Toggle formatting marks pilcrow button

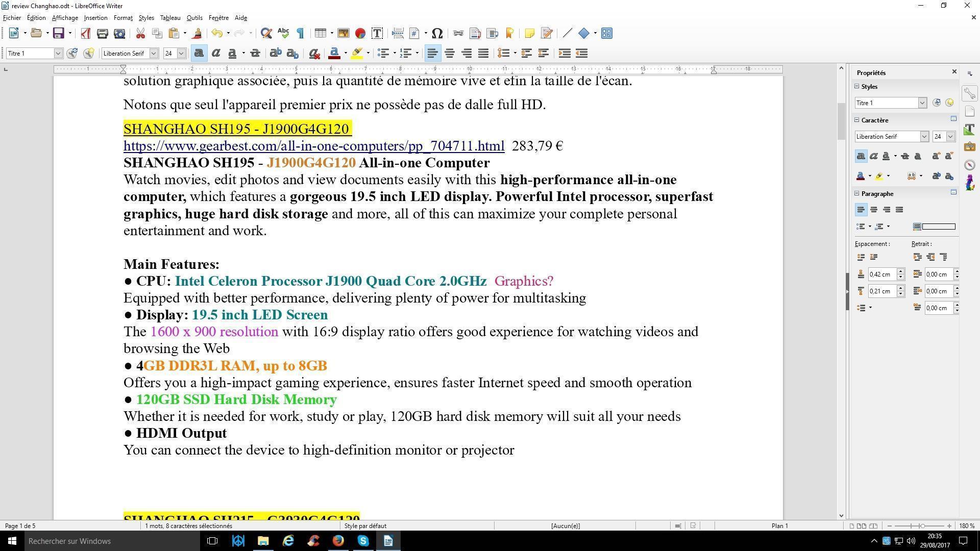tap(300, 34)
